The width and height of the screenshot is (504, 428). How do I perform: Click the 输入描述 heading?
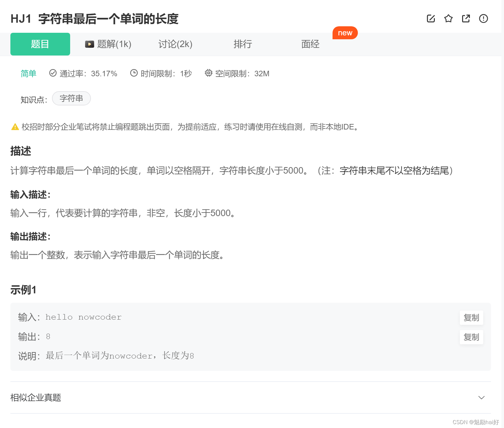(31, 195)
